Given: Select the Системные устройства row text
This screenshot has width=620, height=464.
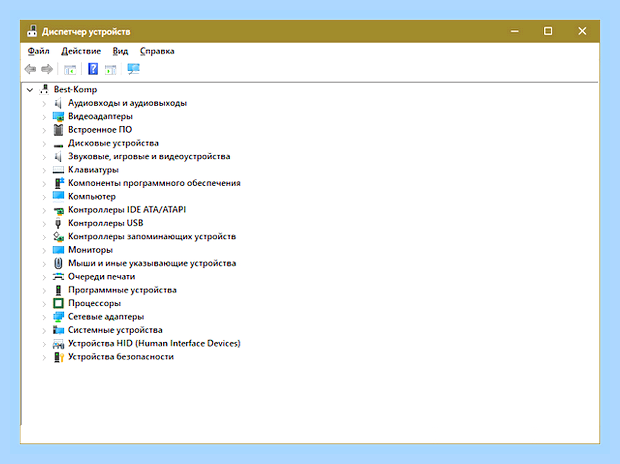Looking at the screenshot, I should click(x=115, y=330).
